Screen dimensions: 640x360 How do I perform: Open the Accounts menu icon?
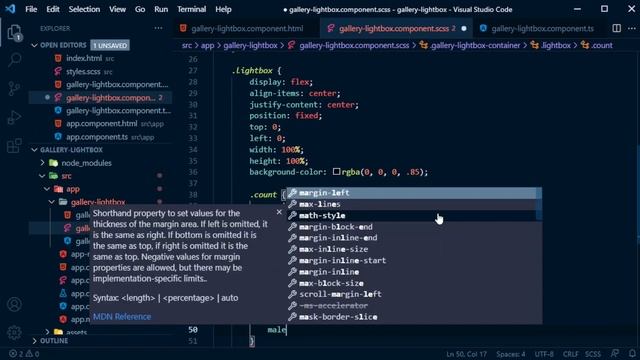(14, 304)
